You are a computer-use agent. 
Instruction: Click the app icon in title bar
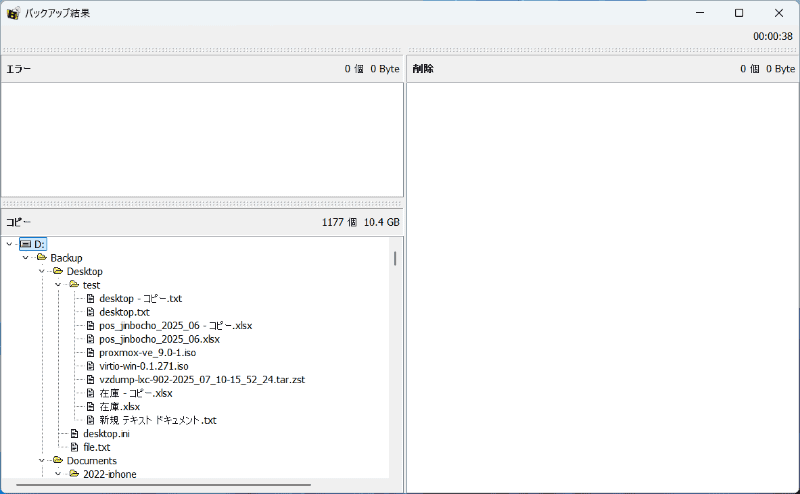click(13, 13)
